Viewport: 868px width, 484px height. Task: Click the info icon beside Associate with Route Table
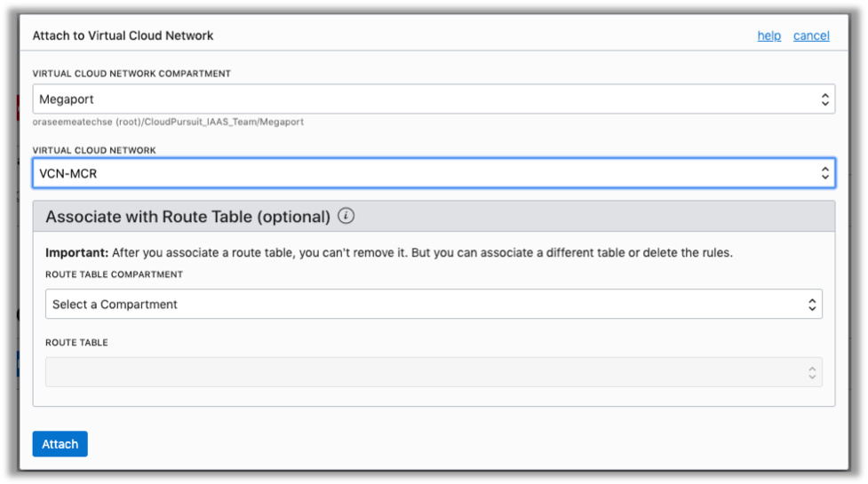pyautogui.click(x=346, y=216)
